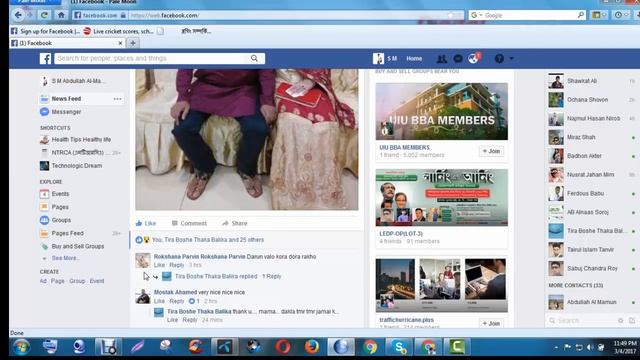Image resolution: width=640 pixels, height=360 pixels.
Task: Open Groups in Explore section
Action: [56, 220]
